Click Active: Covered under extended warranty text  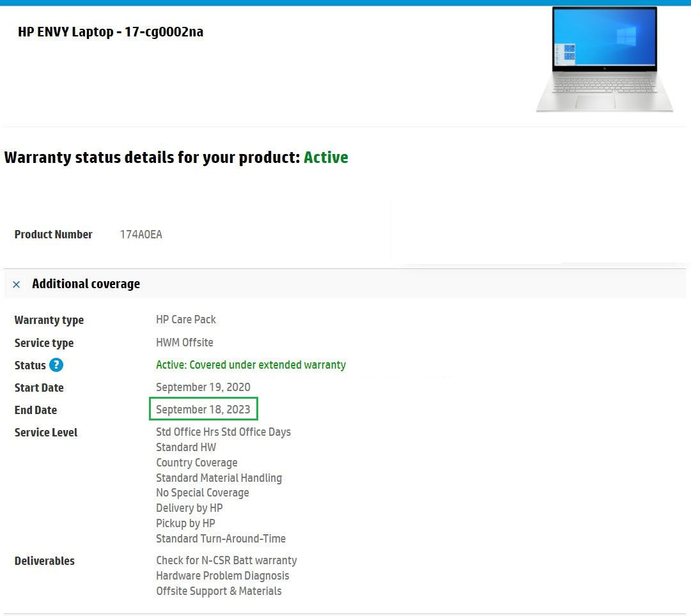(251, 365)
